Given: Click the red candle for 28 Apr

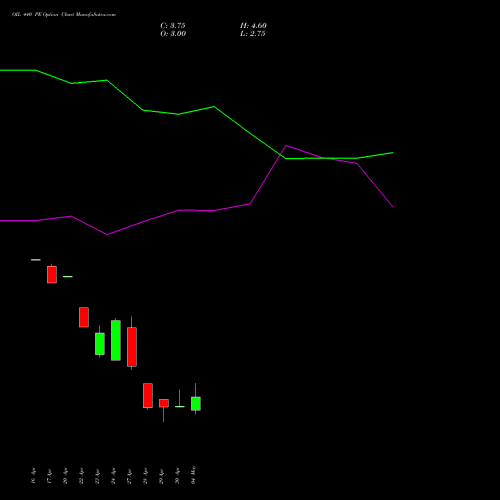Looking at the screenshot, I should (148, 395).
